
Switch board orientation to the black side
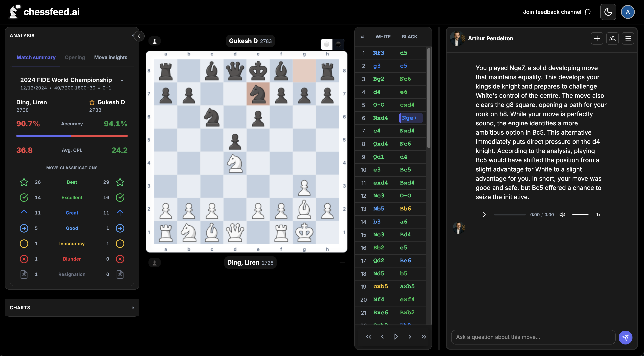338,44
